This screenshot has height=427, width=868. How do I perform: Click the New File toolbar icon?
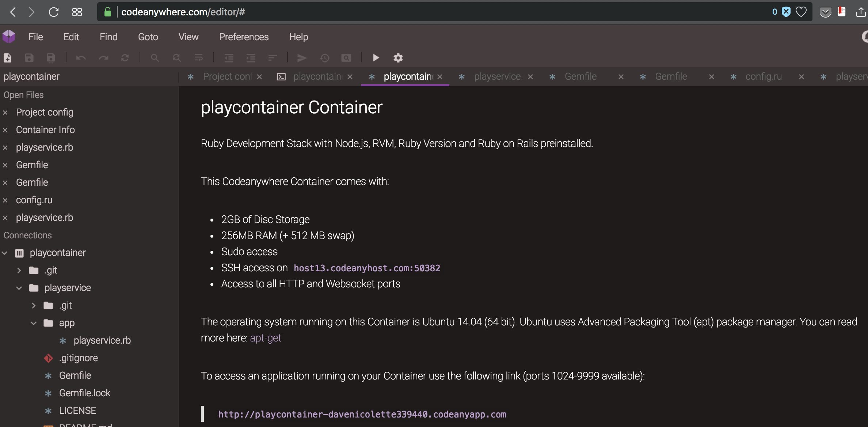(8, 58)
